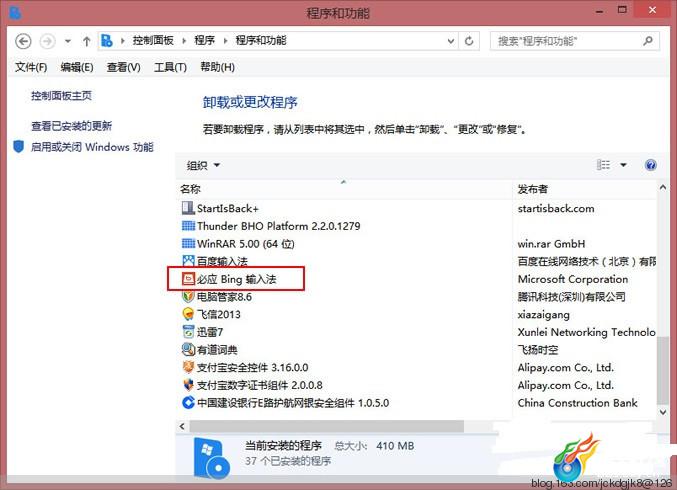Click the search 程序和功能 field
The width and height of the screenshot is (677, 490).
tap(575, 41)
